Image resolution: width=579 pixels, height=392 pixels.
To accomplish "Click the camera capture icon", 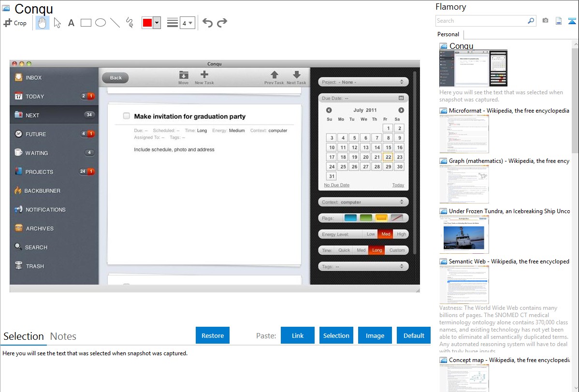I will (x=545, y=21).
